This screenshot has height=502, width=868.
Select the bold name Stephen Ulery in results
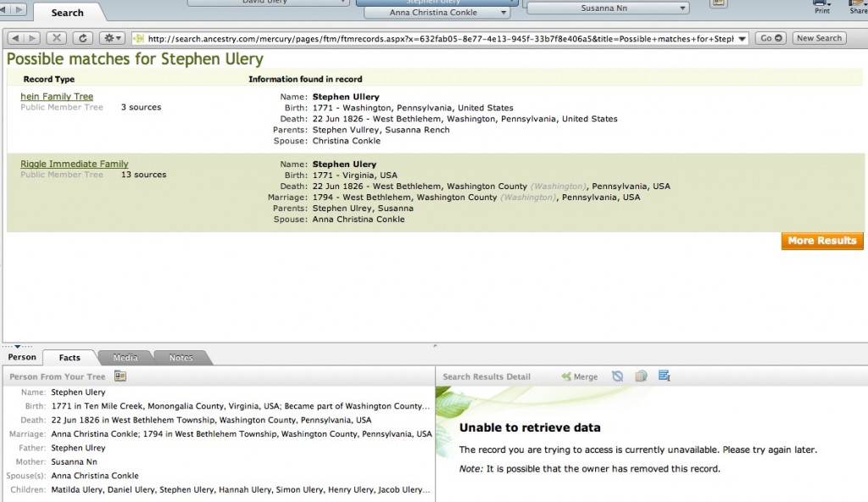(344, 164)
